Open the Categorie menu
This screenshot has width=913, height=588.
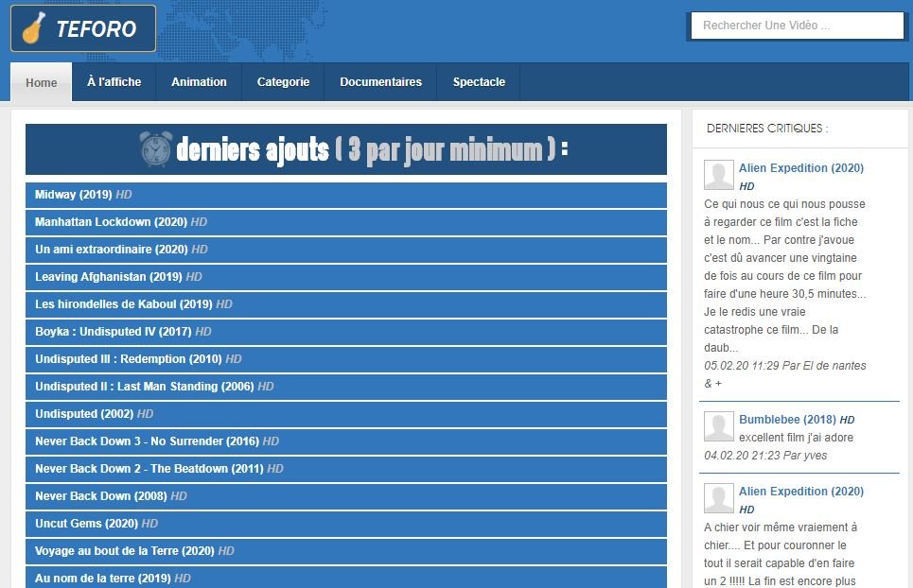click(283, 82)
